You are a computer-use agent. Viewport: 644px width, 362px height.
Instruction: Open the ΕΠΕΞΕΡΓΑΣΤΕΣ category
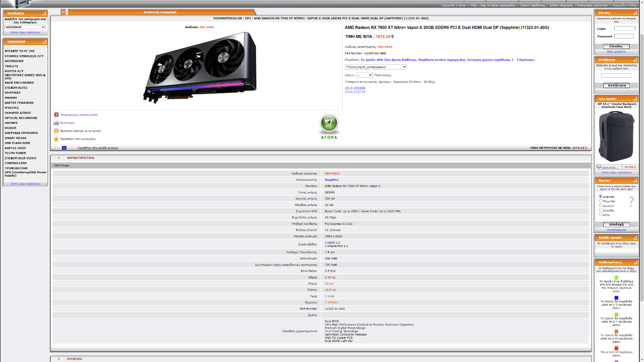tap(16, 88)
